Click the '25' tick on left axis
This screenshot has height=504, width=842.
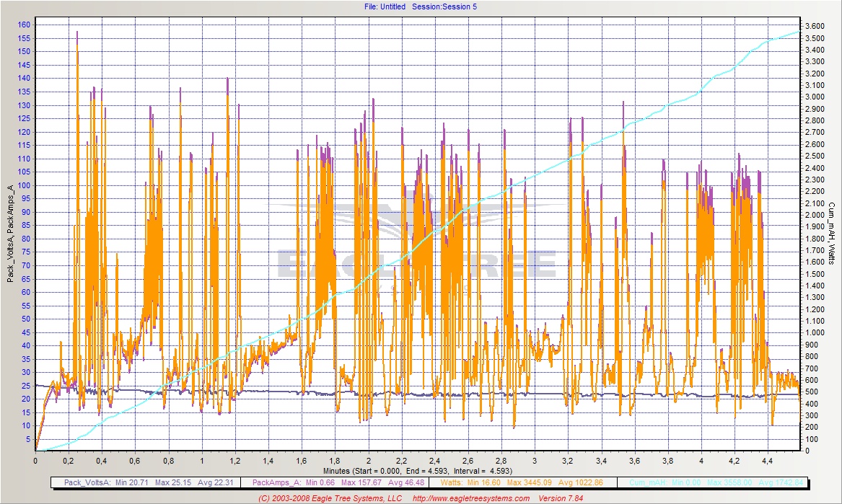[26, 386]
